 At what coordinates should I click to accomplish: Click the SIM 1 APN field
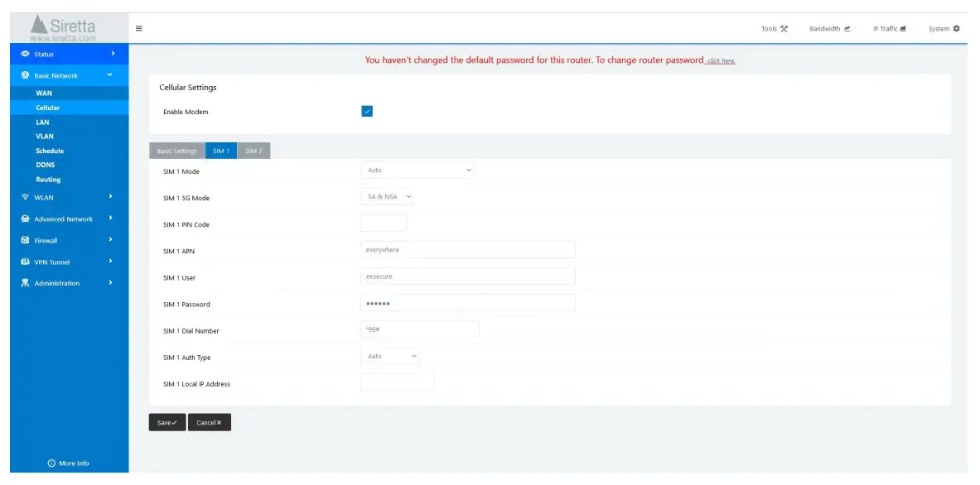(x=467, y=250)
